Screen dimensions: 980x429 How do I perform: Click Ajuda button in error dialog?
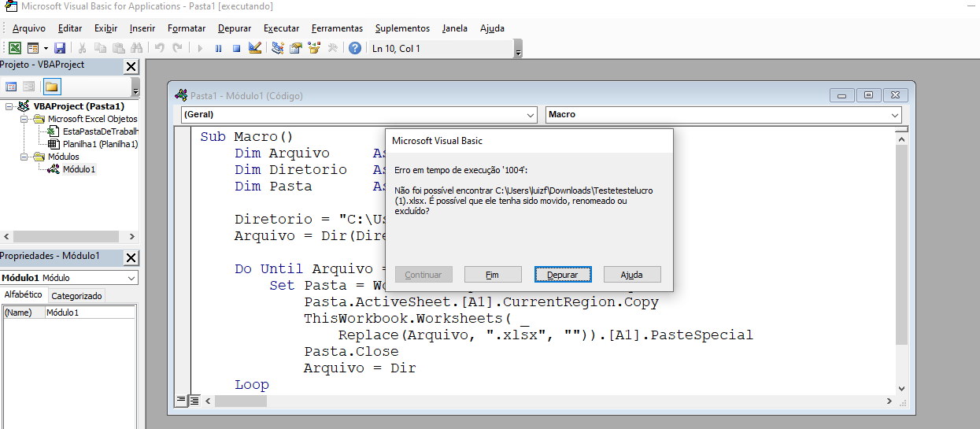coord(632,275)
